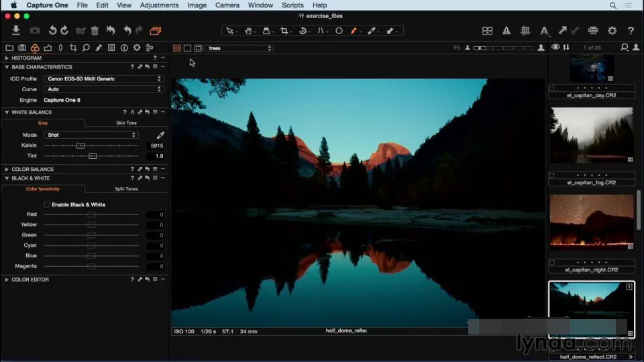Open the white balance Mode dropdown
The height and width of the screenshot is (362, 644).
pyautogui.click(x=91, y=135)
